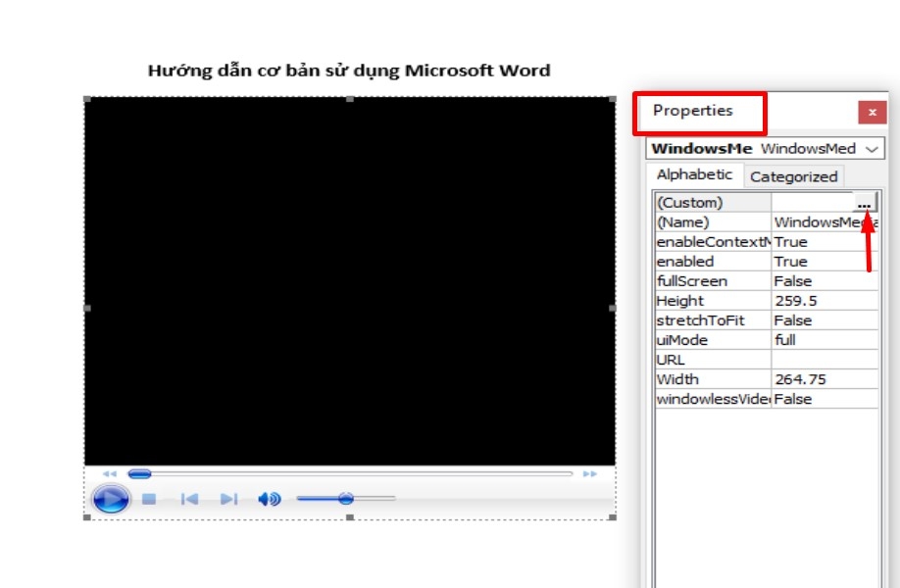Image resolution: width=900 pixels, height=588 pixels.
Task: Select the (Name) property row
Action: (767, 222)
